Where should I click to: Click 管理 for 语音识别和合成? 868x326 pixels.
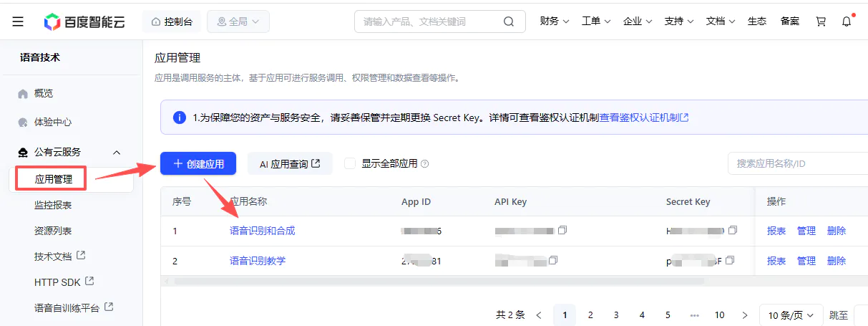(x=806, y=231)
